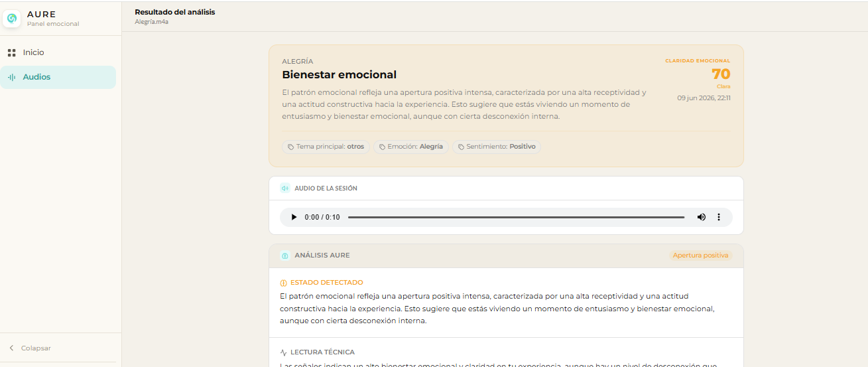Click the tag icon beside Emoción

(381, 147)
